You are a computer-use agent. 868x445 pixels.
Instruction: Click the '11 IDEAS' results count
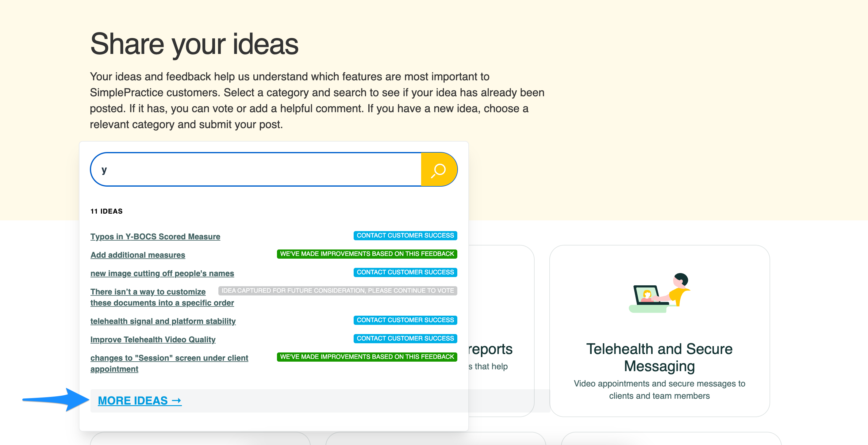coord(106,211)
